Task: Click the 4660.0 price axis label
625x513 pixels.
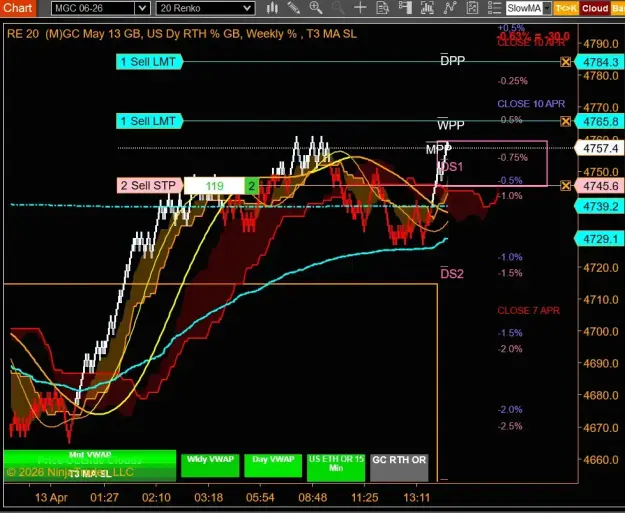Action: 601,460
